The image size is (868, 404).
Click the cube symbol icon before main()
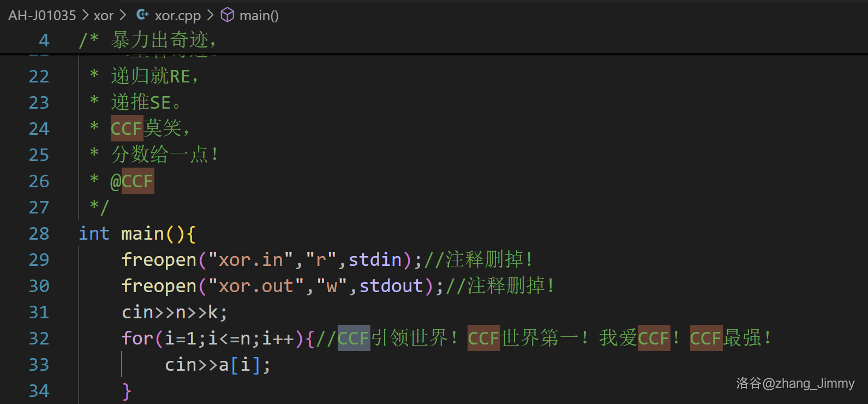pos(227,15)
